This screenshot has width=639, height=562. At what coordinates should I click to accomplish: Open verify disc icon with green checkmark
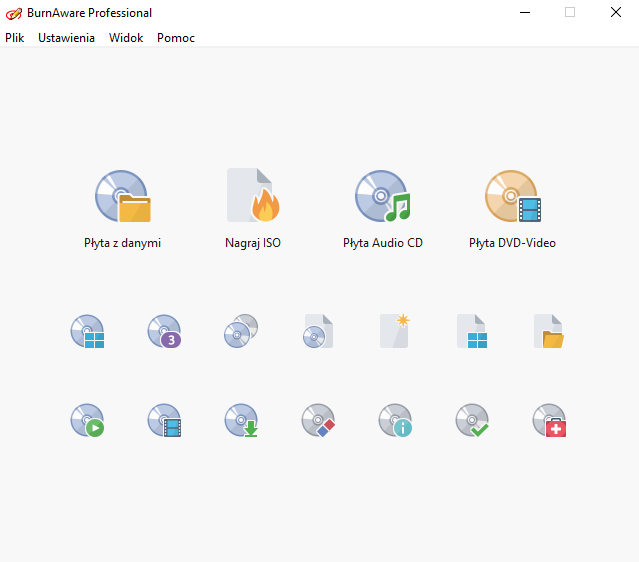[x=472, y=420]
